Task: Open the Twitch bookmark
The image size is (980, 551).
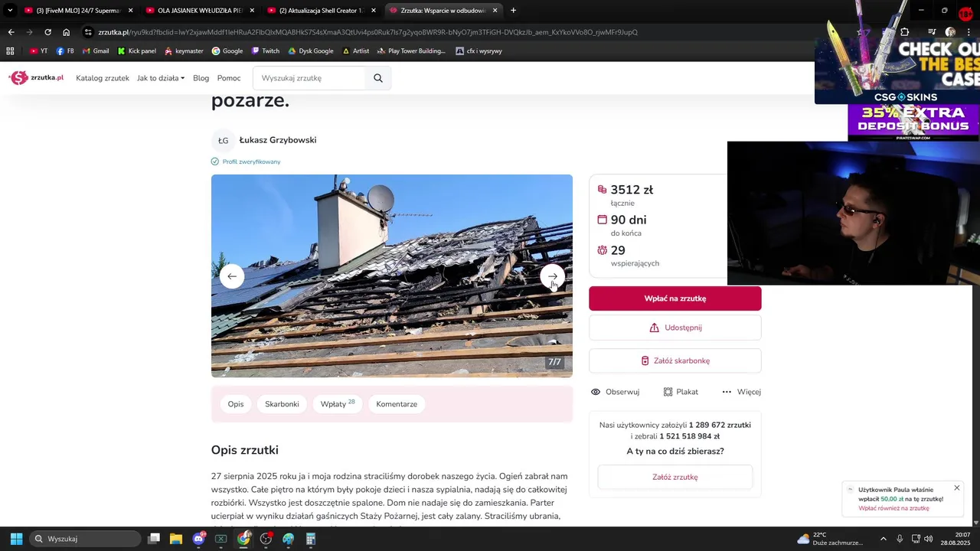Action: coord(265,51)
